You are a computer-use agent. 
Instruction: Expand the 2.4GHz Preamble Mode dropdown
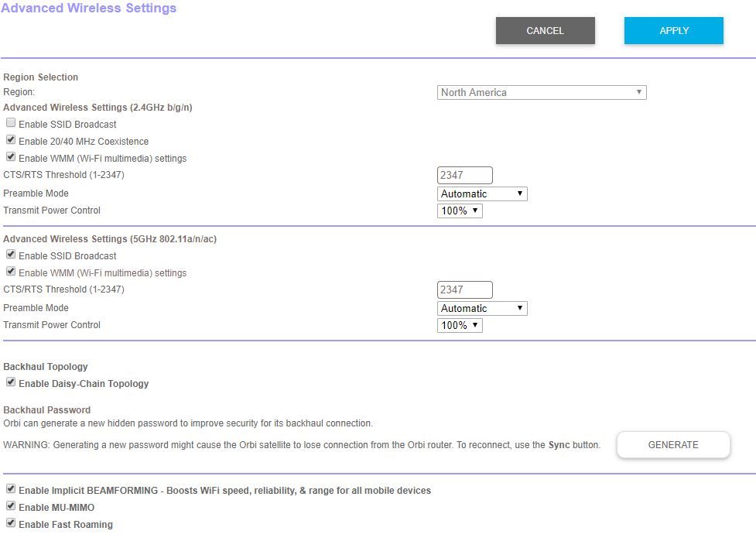click(482, 194)
